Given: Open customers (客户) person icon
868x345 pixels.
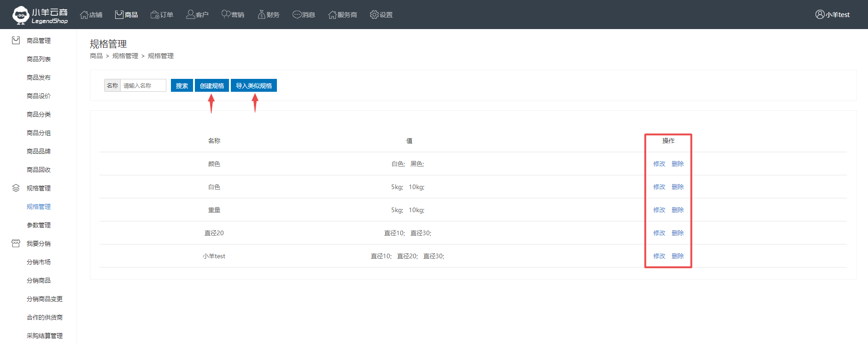Looking at the screenshot, I should pos(190,15).
